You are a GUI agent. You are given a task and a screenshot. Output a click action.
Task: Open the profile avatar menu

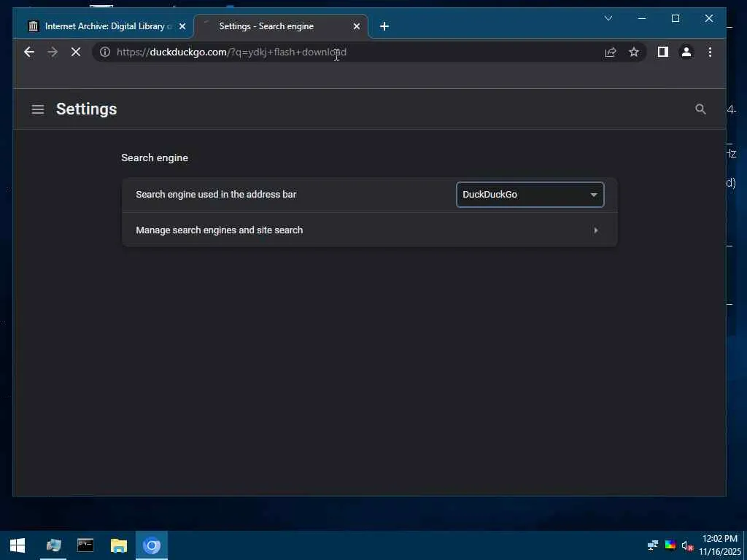click(x=686, y=52)
